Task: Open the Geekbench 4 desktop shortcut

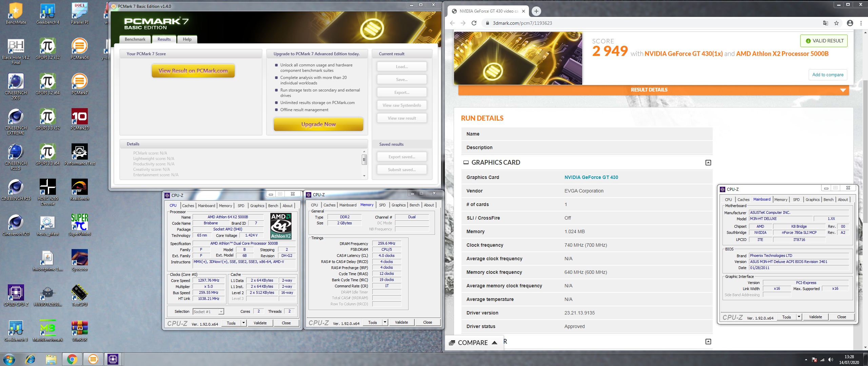Action: (x=48, y=14)
